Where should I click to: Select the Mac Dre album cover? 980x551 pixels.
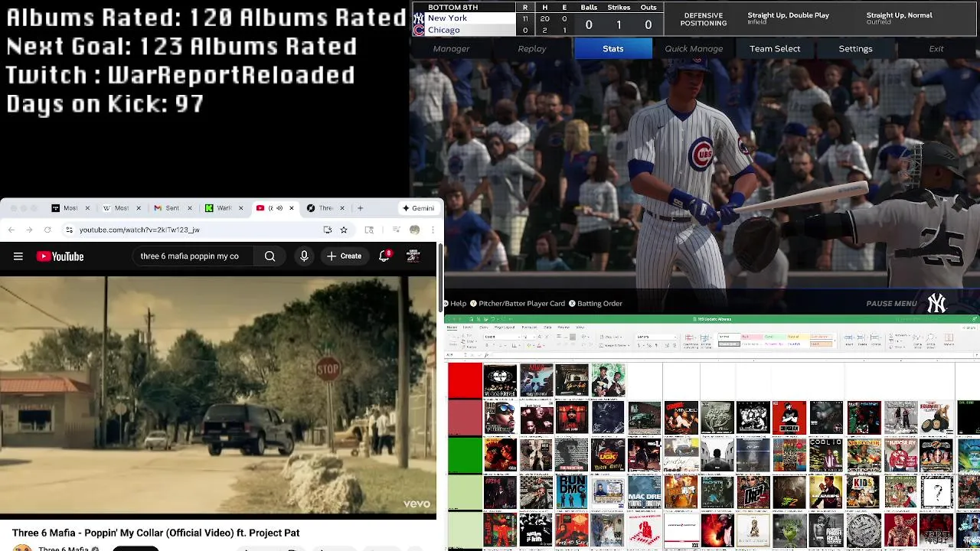(645, 491)
